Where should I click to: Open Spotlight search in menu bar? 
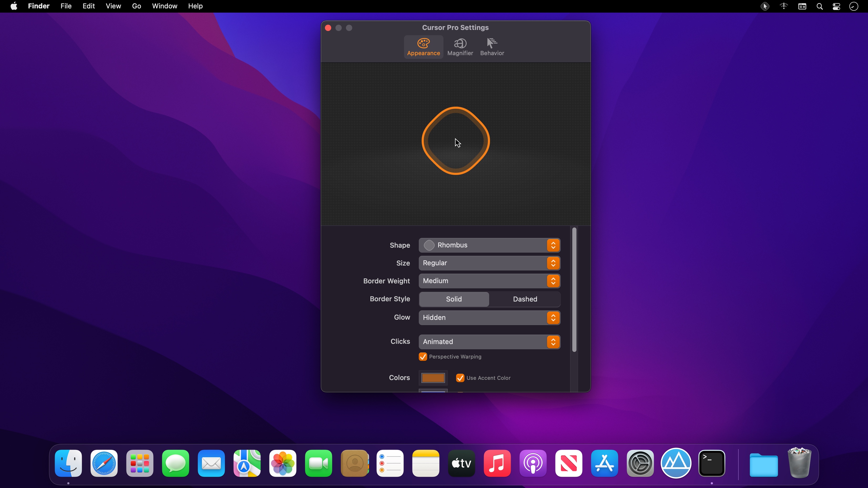tap(819, 6)
